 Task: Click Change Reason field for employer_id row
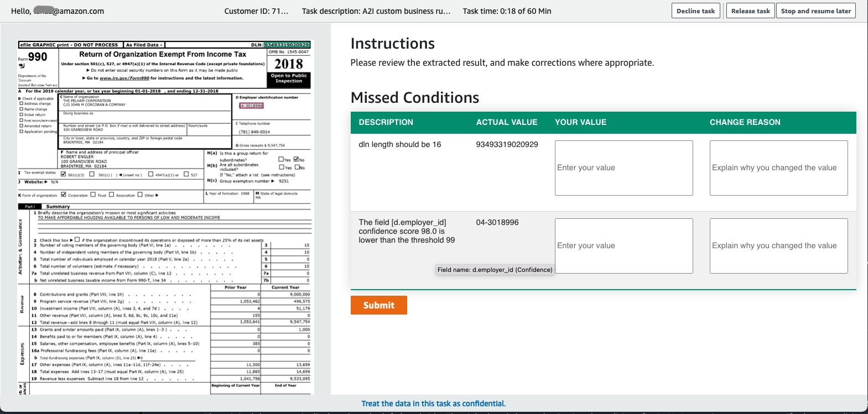778,246
